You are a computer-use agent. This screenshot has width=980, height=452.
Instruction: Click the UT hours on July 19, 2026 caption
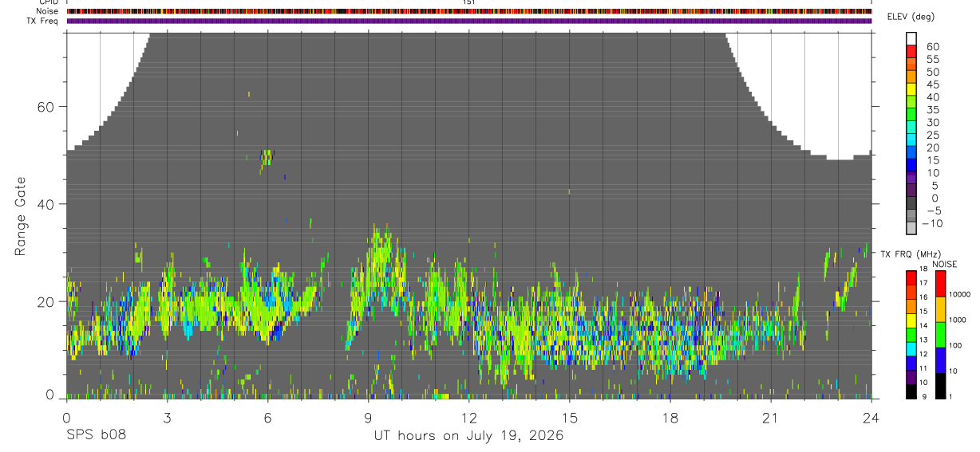point(469,436)
